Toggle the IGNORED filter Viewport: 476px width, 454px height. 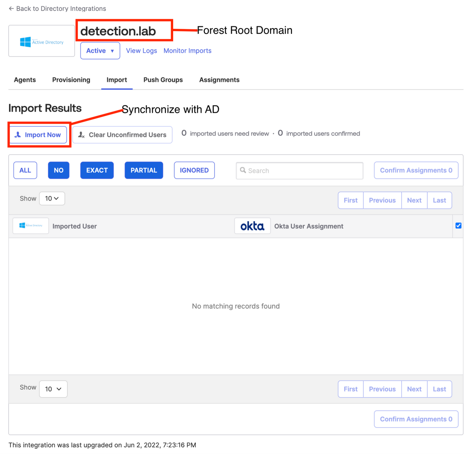click(194, 170)
